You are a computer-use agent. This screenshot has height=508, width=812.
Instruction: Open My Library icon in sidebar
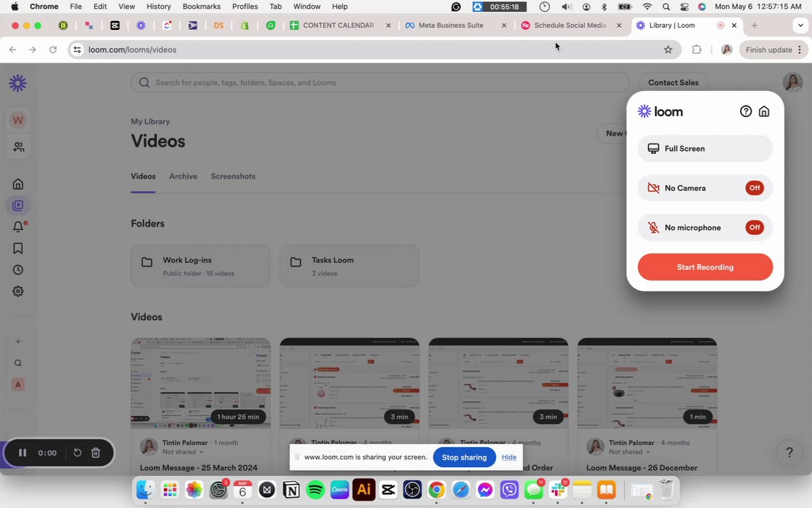click(x=18, y=205)
